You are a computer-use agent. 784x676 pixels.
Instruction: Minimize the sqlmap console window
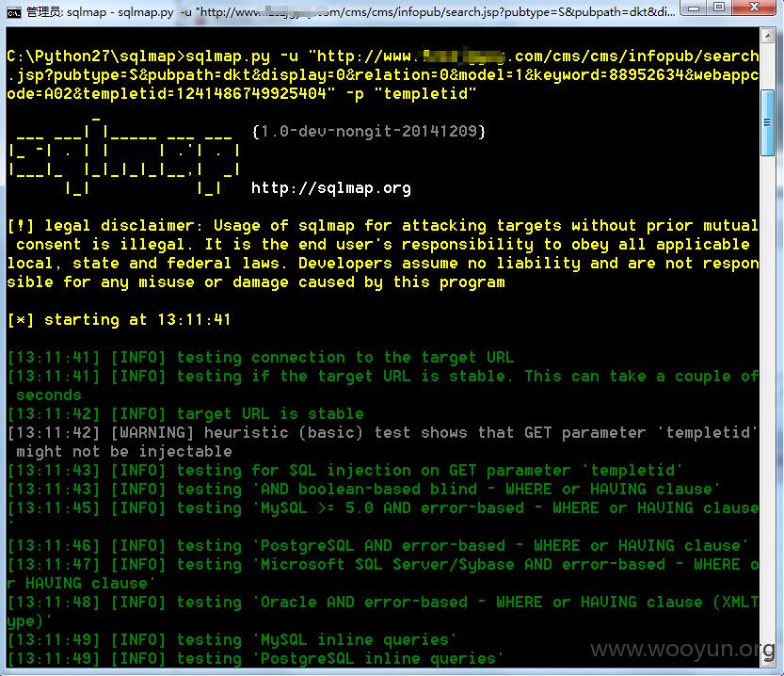(x=694, y=8)
